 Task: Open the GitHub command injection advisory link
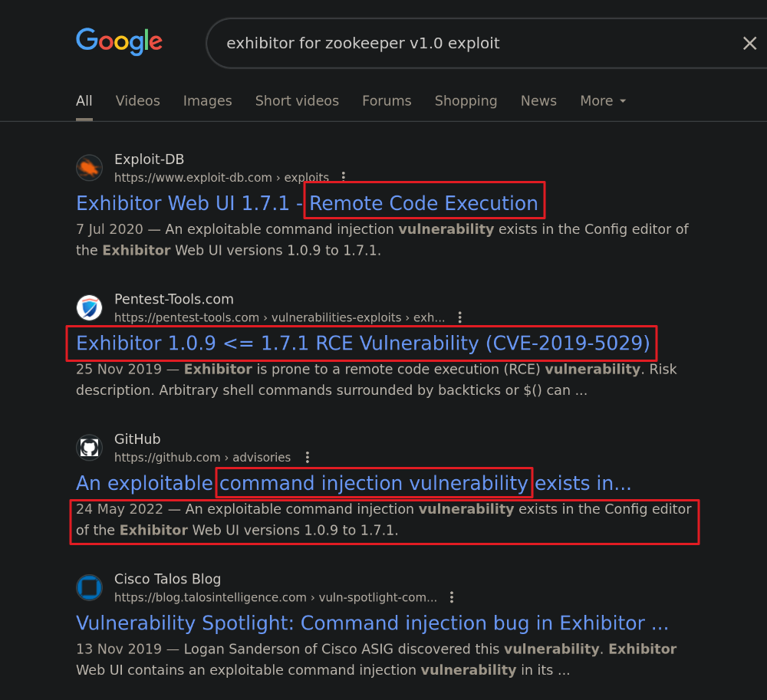[353, 484]
